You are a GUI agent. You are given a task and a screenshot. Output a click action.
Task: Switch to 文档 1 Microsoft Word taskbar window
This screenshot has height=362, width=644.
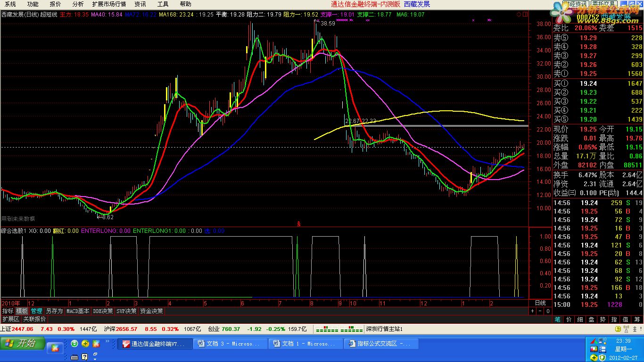pos(306,344)
